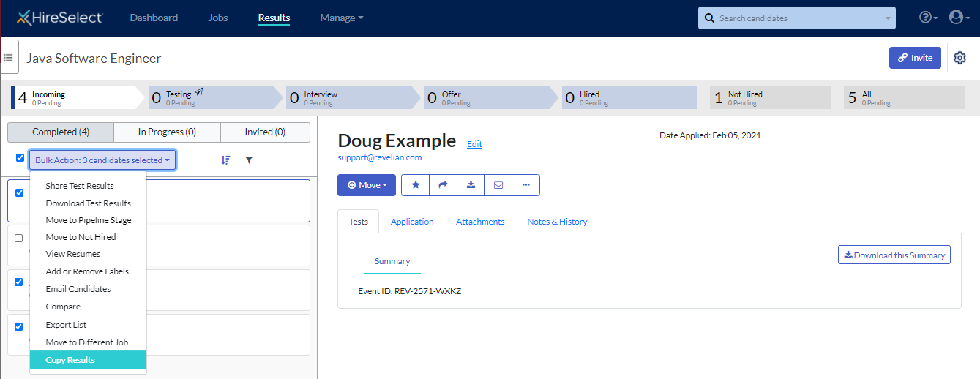Click the share arrow icon
980x379 pixels.
tap(443, 185)
